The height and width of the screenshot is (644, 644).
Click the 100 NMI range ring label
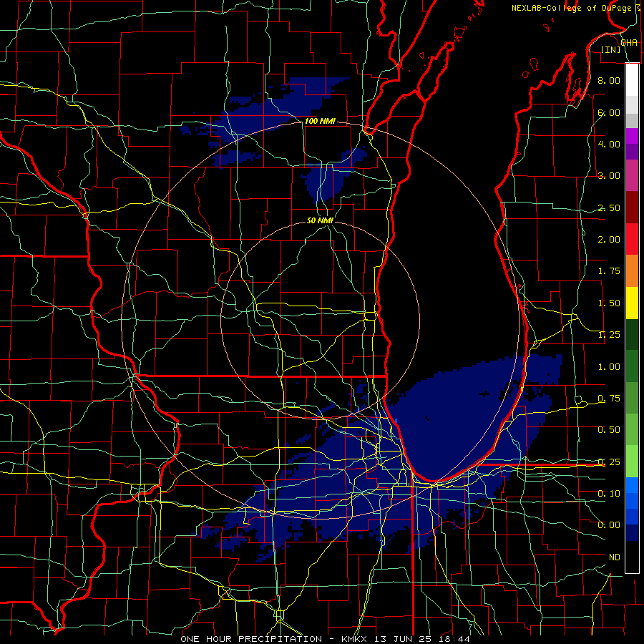[320, 121]
